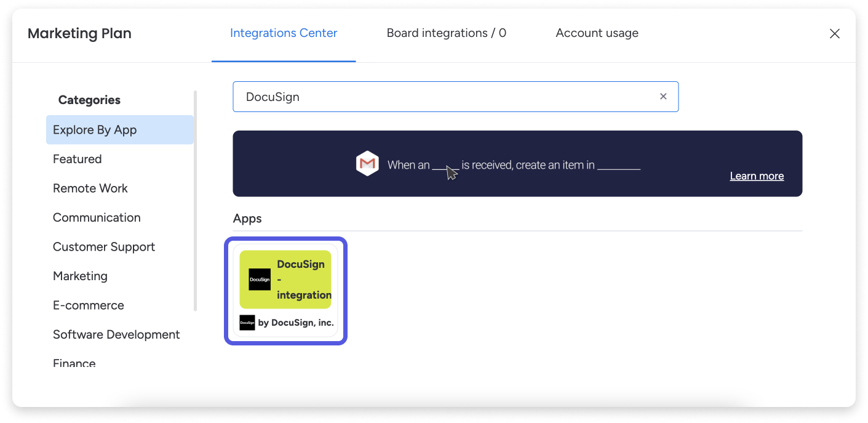Image resolution: width=868 pixels, height=423 pixels.
Task: Open the Account usage tab
Action: click(x=597, y=33)
